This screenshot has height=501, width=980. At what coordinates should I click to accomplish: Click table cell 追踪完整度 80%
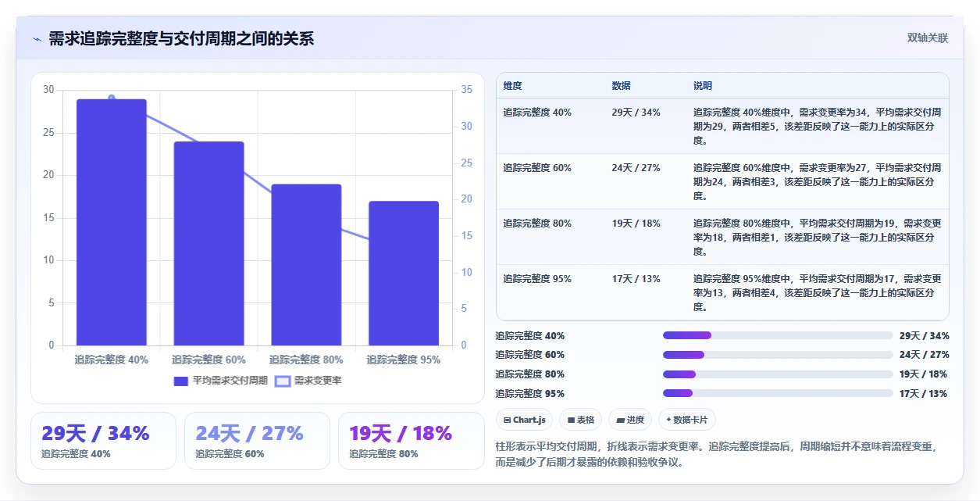click(x=537, y=224)
